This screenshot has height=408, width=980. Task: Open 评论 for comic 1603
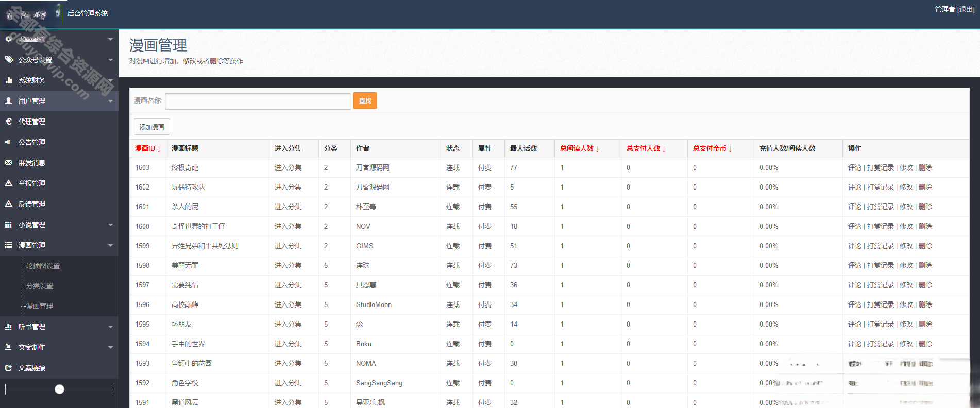tap(855, 167)
